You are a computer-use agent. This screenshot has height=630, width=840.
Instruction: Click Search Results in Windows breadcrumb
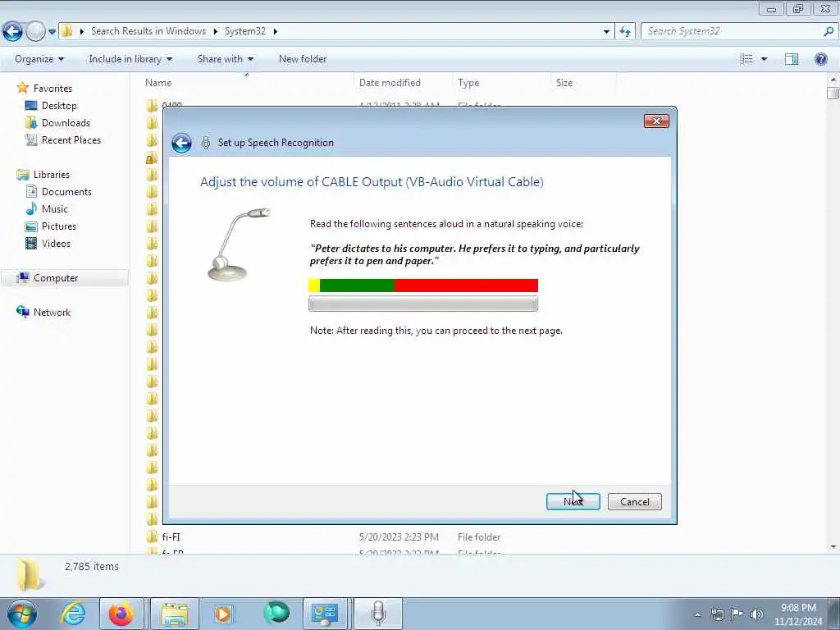[148, 31]
